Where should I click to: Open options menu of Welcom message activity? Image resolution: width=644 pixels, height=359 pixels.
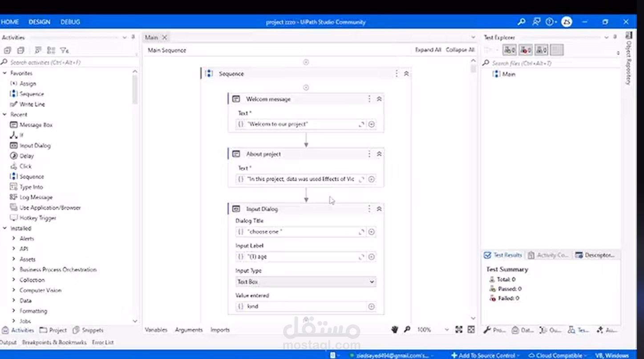[x=369, y=99]
